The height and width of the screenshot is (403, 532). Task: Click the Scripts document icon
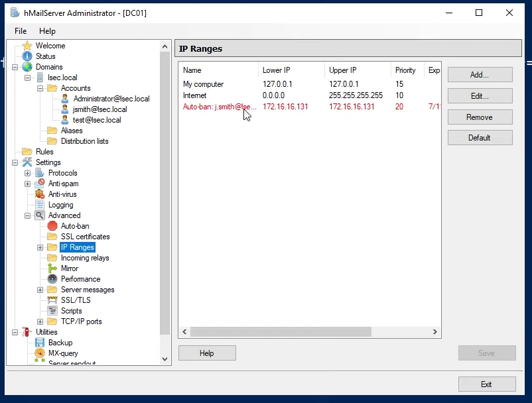point(52,311)
